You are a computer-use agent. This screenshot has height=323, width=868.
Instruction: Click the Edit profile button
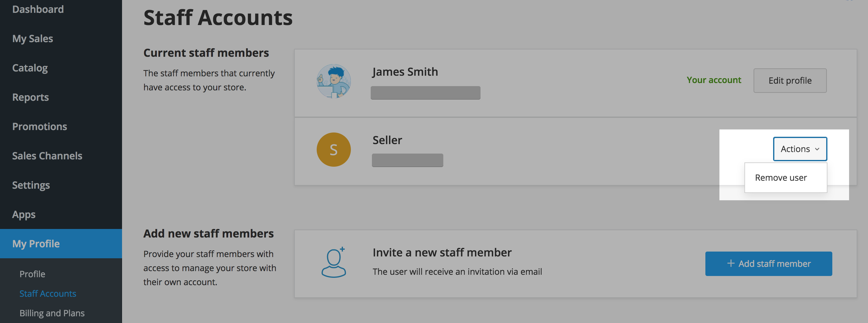pyautogui.click(x=790, y=81)
